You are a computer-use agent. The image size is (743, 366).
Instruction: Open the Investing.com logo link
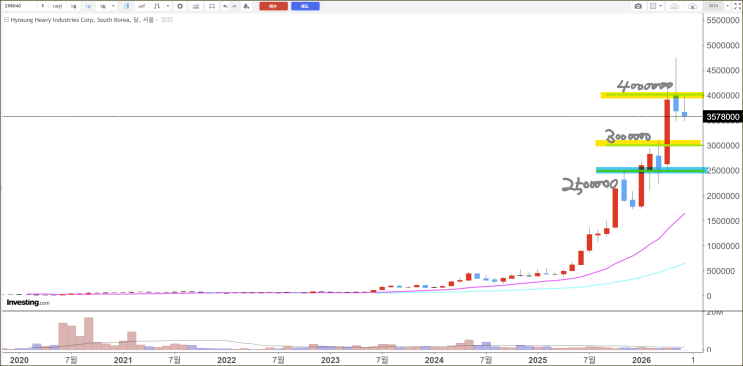(28, 302)
